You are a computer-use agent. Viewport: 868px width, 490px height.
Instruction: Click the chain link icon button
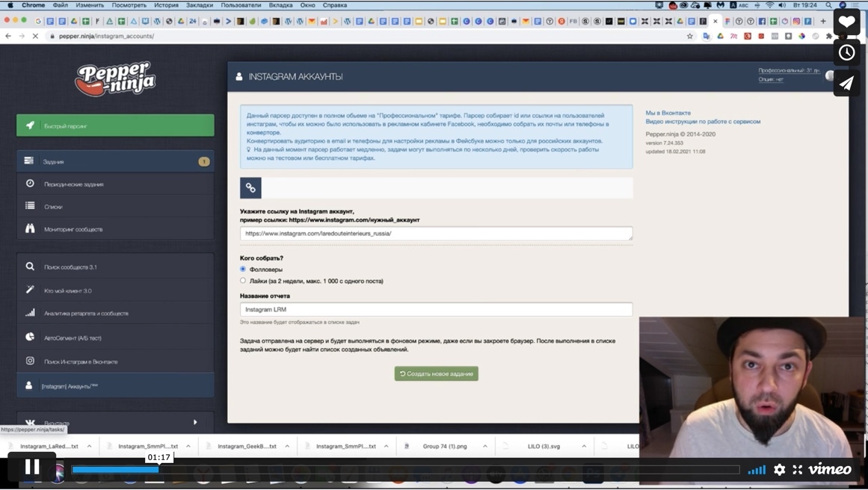250,188
